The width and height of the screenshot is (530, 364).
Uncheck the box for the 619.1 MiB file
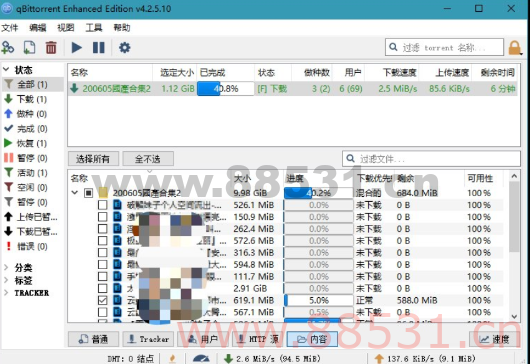point(102,300)
